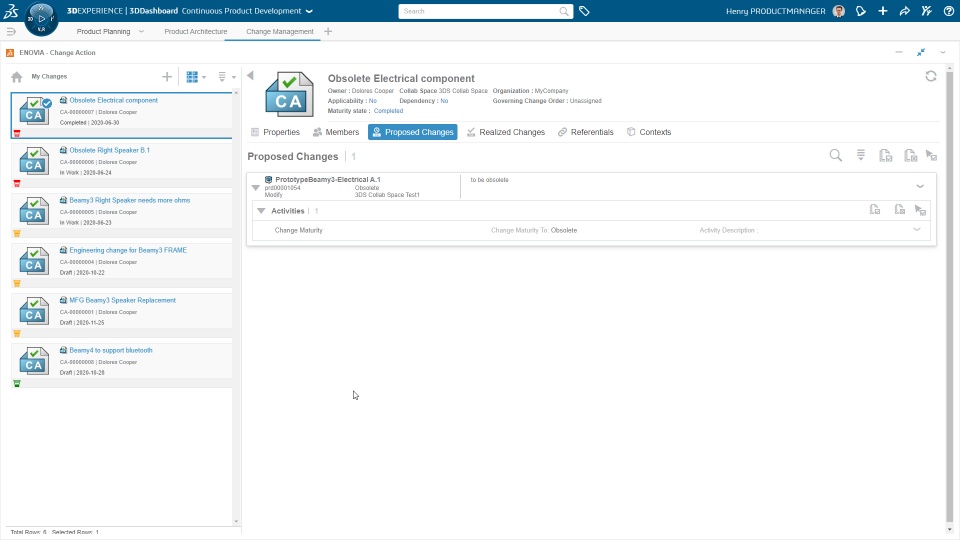The width and height of the screenshot is (960, 540).
Task: Click the Change Maturity activity text
Action: (298, 230)
